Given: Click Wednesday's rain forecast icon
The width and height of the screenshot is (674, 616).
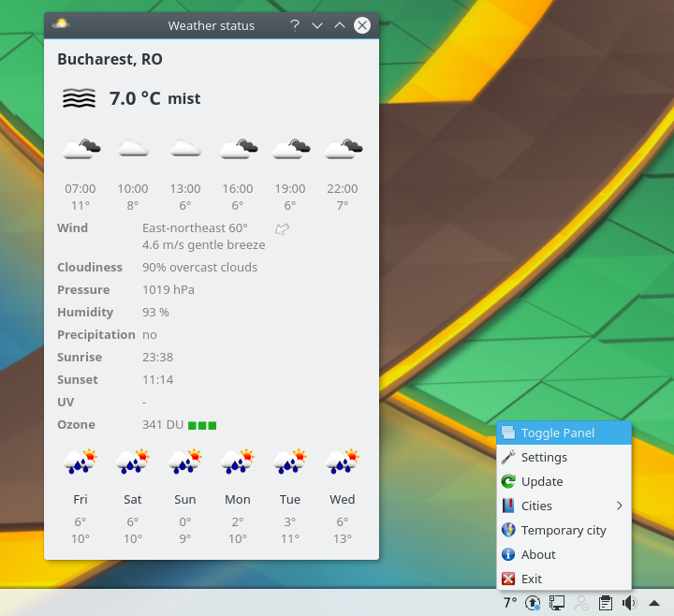Looking at the screenshot, I should tap(343, 462).
